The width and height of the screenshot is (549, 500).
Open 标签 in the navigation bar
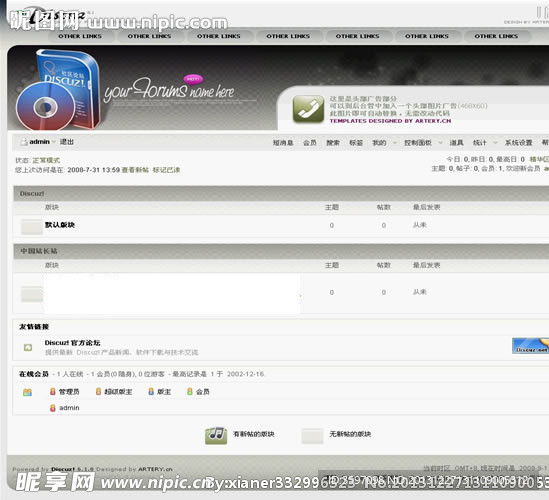(356, 143)
